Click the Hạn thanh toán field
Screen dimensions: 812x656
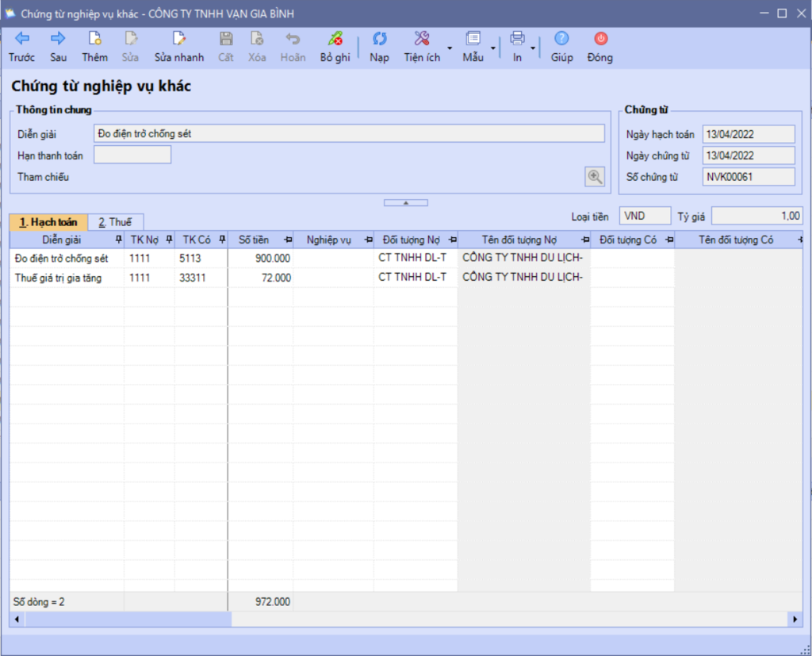(x=132, y=155)
